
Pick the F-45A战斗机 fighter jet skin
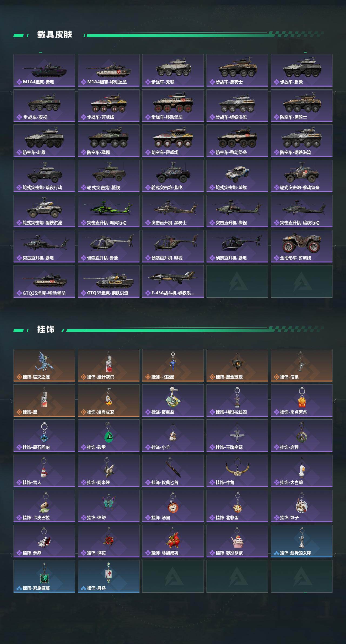tap(173, 281)
